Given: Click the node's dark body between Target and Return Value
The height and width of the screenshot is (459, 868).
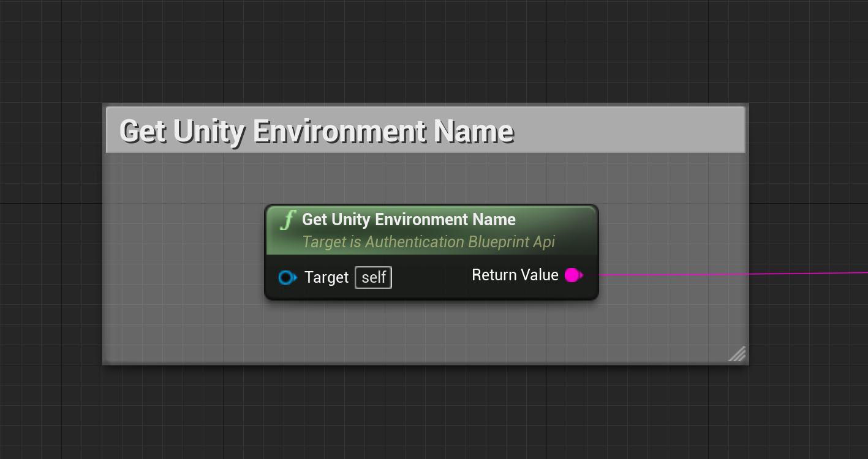Looking at the screenshot, I should [429, 278].
